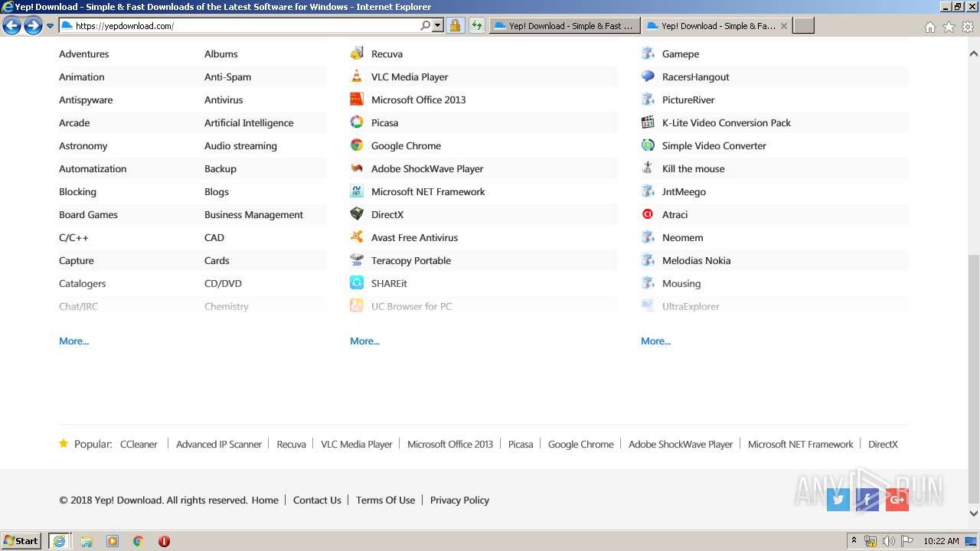Viewport: 980px width, 551px height.
Task: Open the Facebook share icon
Action: pos(867,500)
